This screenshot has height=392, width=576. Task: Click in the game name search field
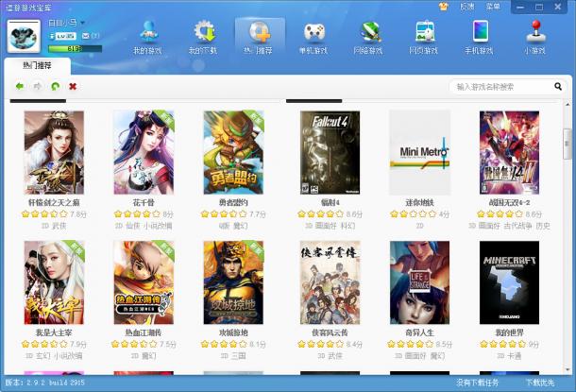click(503, 87)
